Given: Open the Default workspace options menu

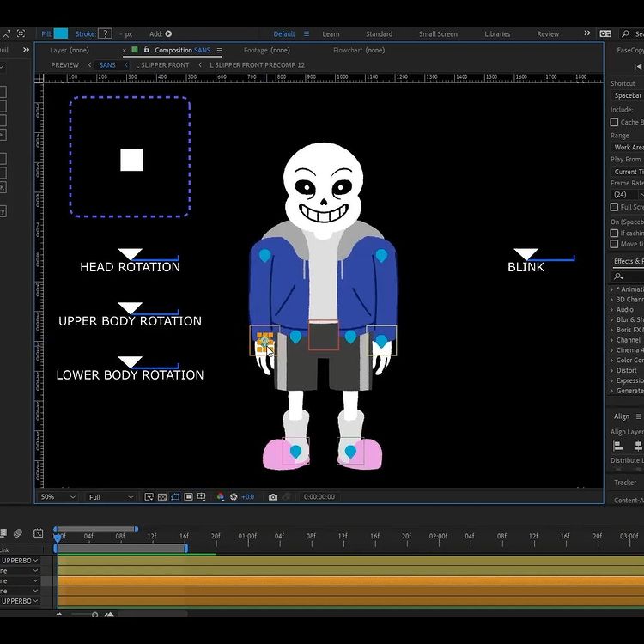Looking at the screenshot, I should coord(307,33).
